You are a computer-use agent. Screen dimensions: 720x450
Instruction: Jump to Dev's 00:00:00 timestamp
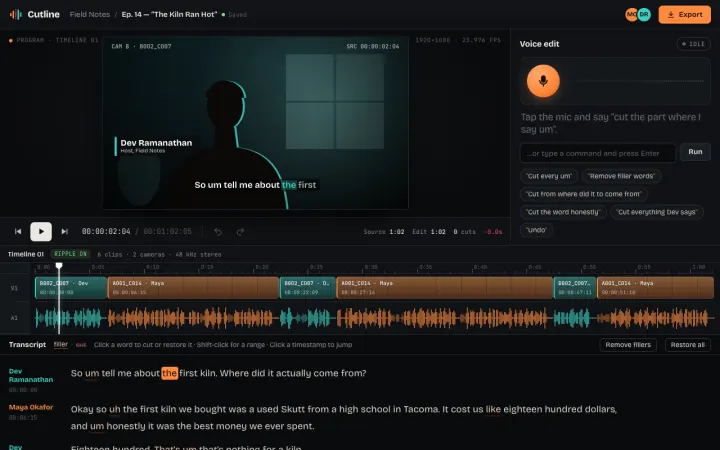tap(23, 390)
